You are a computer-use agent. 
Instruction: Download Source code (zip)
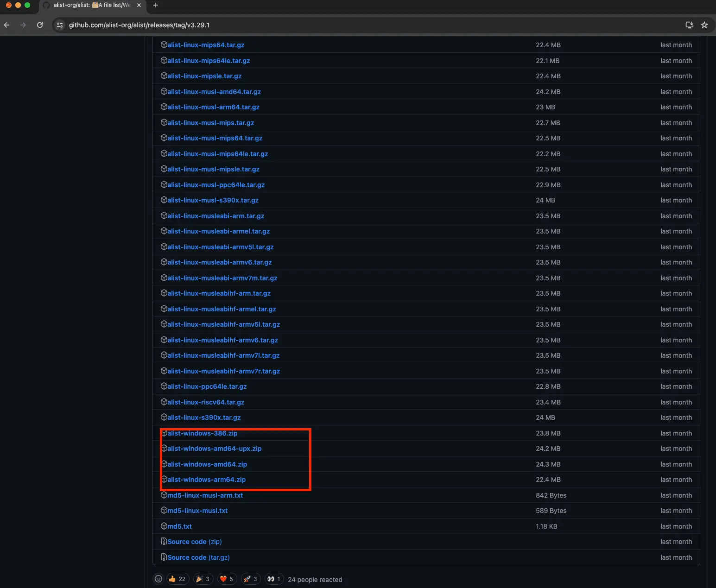tap(195, 542)
